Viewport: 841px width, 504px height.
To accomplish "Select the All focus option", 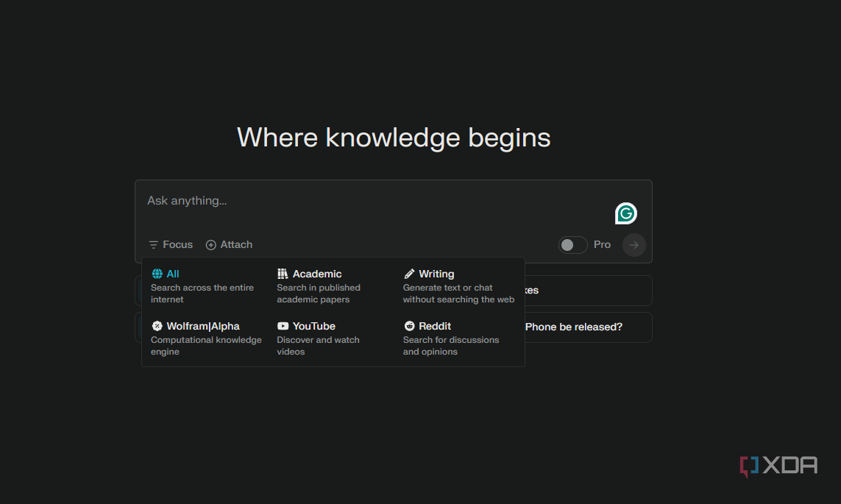I will (207, 285).
